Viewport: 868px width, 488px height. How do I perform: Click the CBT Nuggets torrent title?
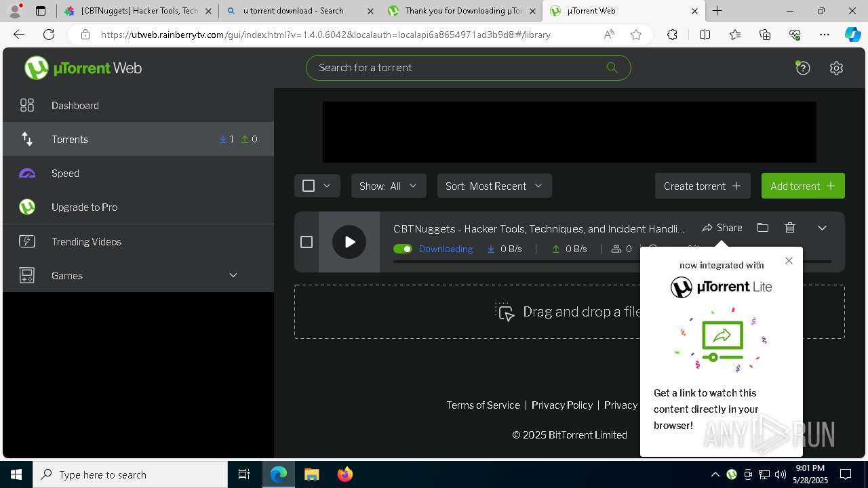pyautogui.click(x=539, y=228)
